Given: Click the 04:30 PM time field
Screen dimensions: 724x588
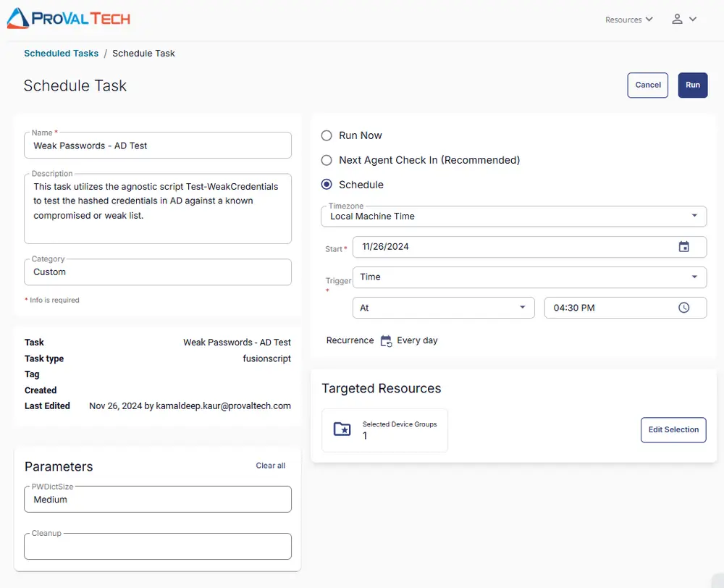Looking at the screenshot, I should click(626, 308).
